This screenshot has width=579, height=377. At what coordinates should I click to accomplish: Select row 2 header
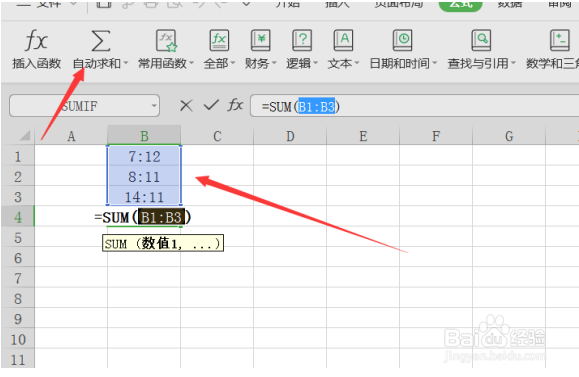(18, 176)
